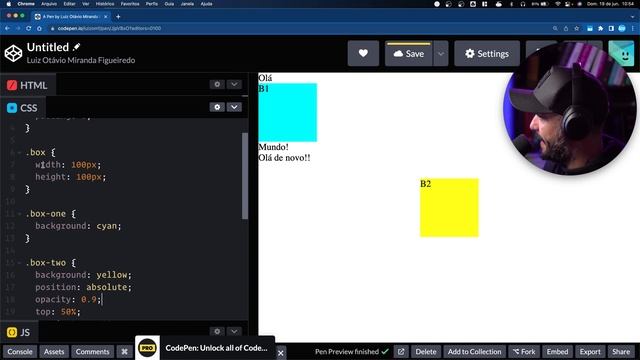Open the Save options dropdown arrow
Viewport: 640px width, 360px height.
point(440,53)
